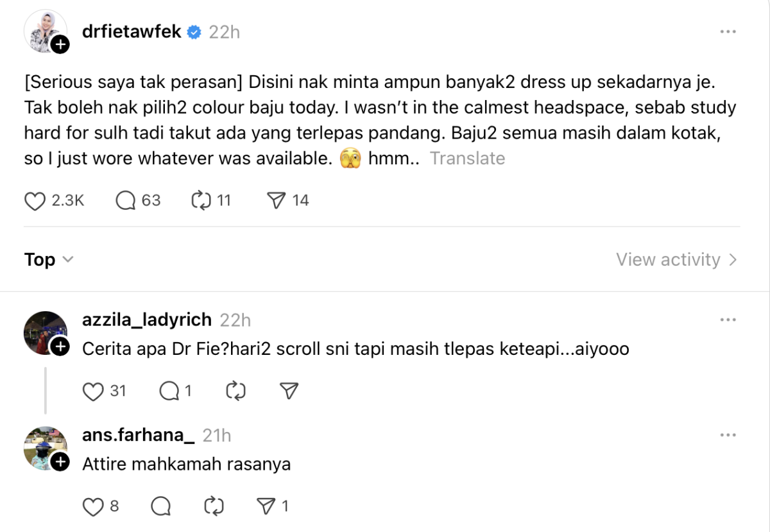The width and height of the screenshot is (770, 532).
Task: Repost ans.farhana_'s reply
Action: tap(213, 507)
